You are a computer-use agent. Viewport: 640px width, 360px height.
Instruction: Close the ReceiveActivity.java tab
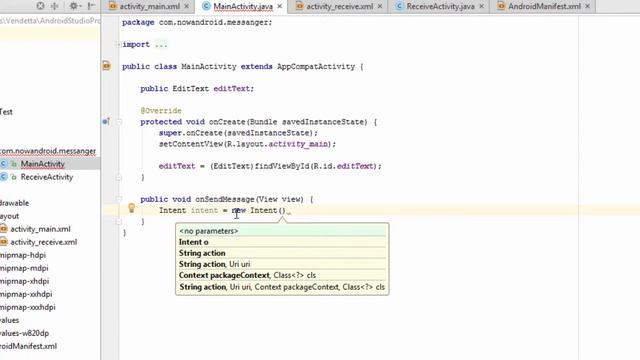482,6
